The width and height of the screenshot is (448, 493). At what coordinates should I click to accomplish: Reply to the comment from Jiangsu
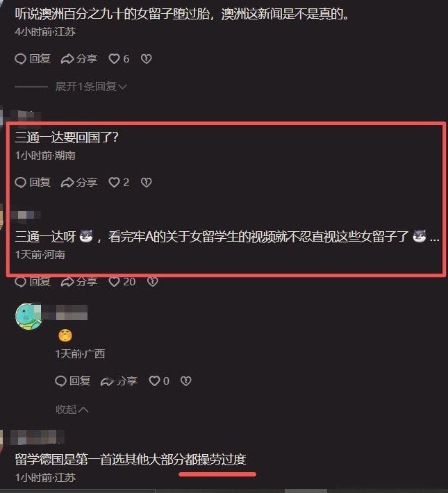[33, 59]
